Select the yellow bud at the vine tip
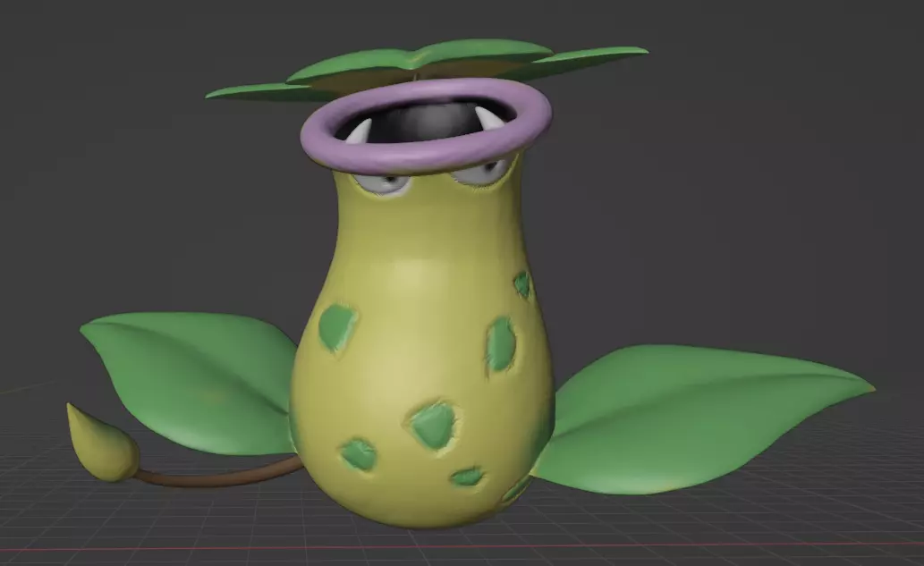The image size is (924, 566). coord(101,443)
